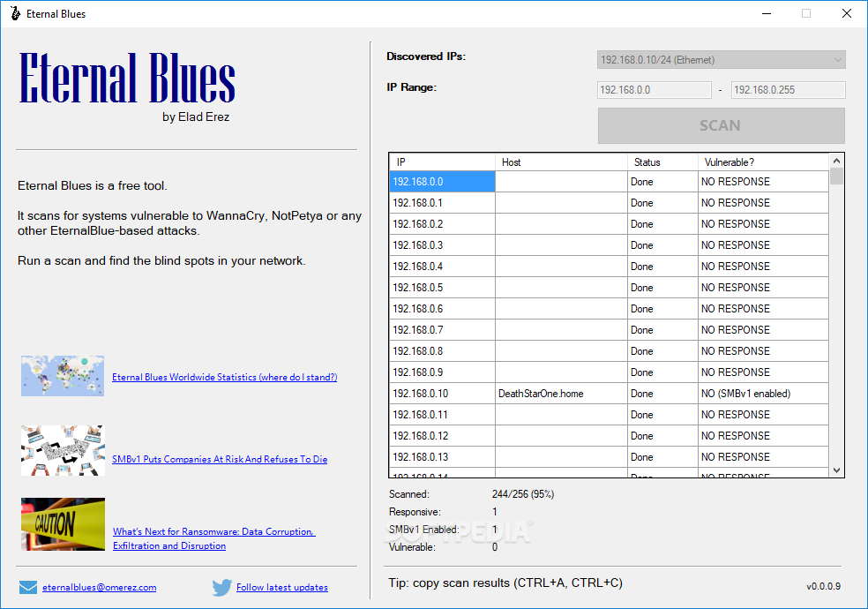Click the version label v0.0.0.9
The height and width of the screenshot is (609, 868).
coord(823,586)
